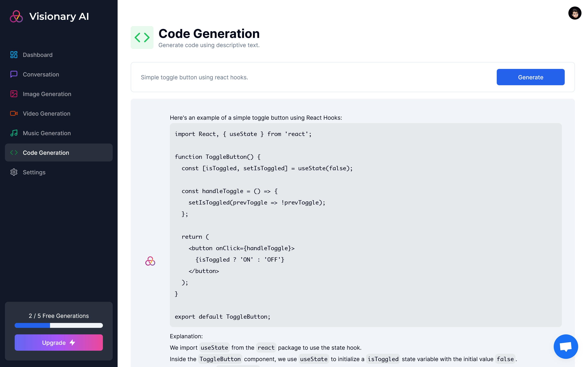Click the Dashboard grid icon
This screenshot has width=588, height=367.
tap(14, 55)
